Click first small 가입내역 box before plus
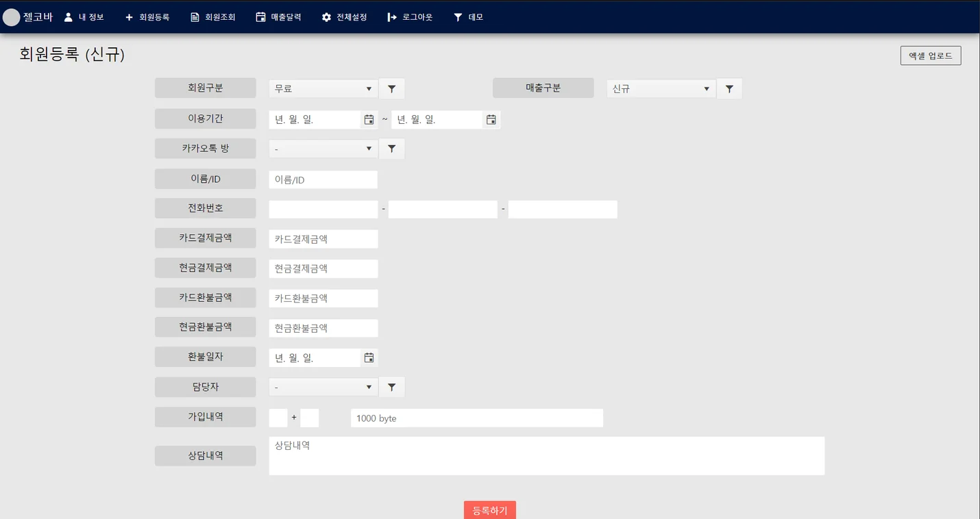Screen dimensions: 980x519 tap(278, 418)
